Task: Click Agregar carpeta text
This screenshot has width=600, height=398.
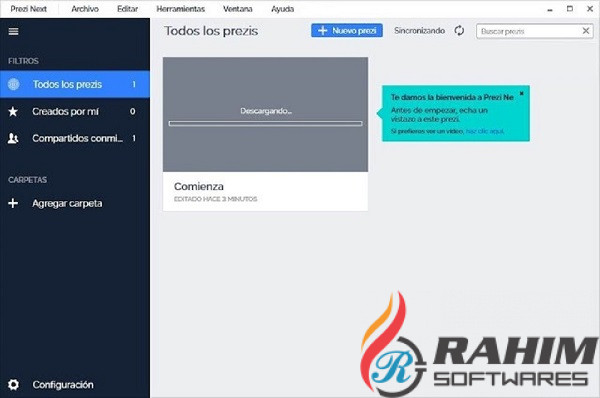Action: click(x=67, y=203)
